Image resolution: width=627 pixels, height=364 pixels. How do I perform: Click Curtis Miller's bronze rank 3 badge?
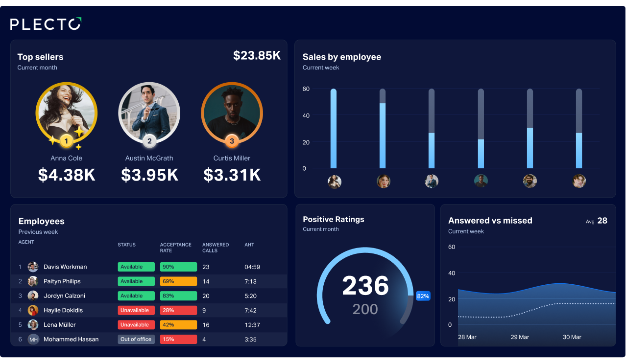(232, 141)
